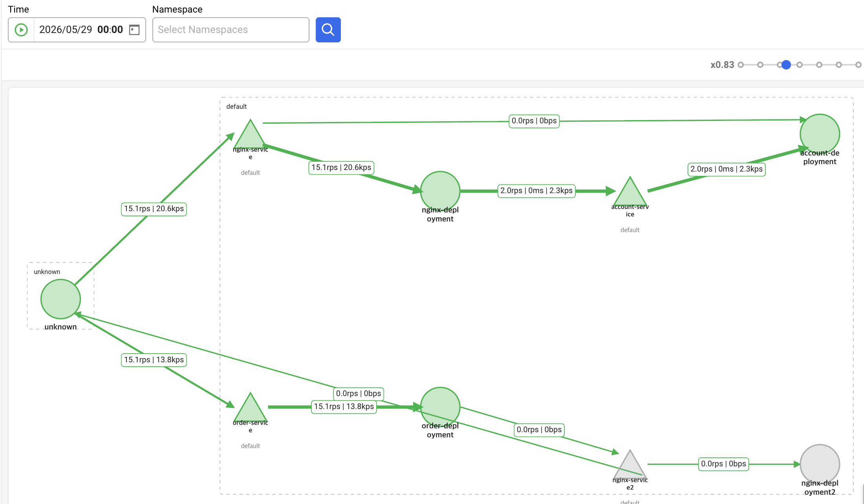864x504 pixels.
Task: Select the gray nginx-deployment2 circle node
Action: click(820, 464)
